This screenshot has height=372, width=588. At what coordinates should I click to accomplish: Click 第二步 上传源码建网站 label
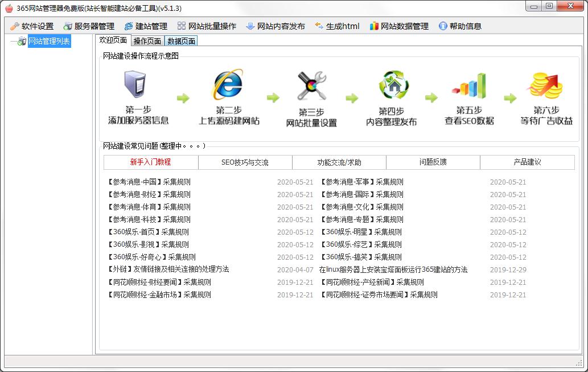(x=229, y=116)
